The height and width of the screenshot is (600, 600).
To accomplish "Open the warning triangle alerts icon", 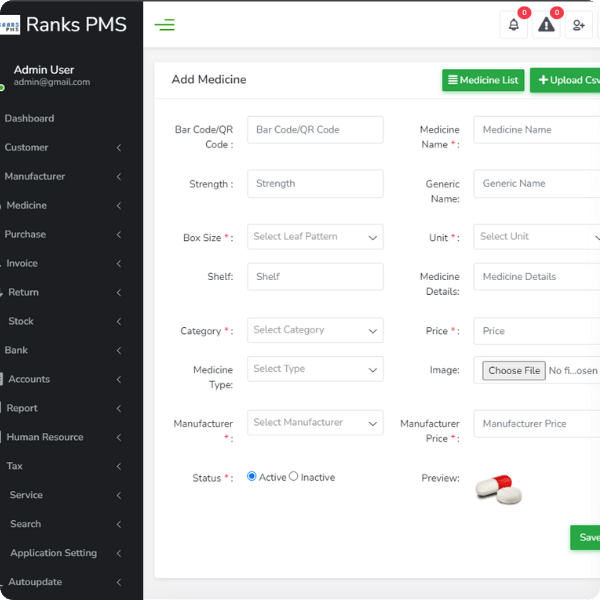I will pyautogui.click(x=546, y=25).
